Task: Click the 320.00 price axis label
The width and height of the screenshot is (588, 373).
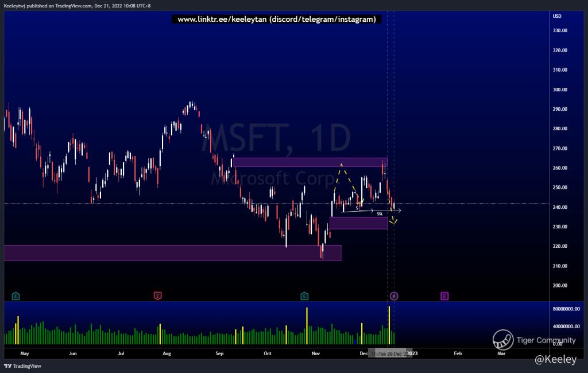Action: pyautogui.click(x=560, y=50)
